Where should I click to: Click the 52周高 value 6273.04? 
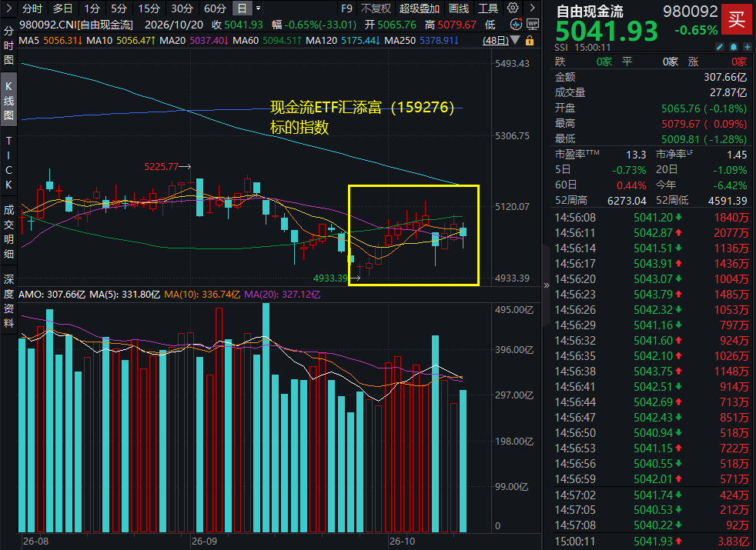point(627,201)
